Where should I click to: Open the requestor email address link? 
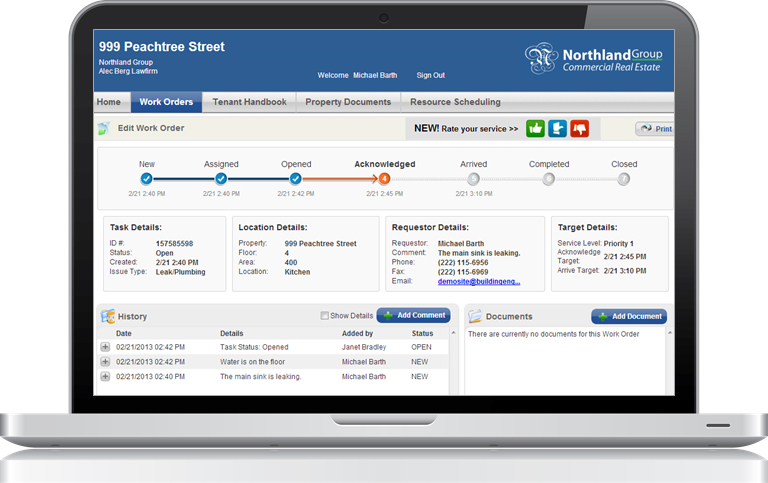(479, 281)
